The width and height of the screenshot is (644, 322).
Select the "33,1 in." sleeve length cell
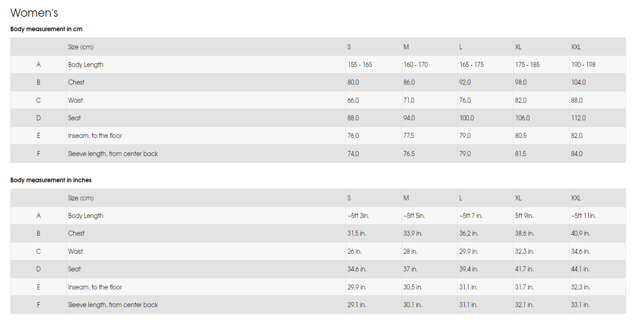[580, 305]
